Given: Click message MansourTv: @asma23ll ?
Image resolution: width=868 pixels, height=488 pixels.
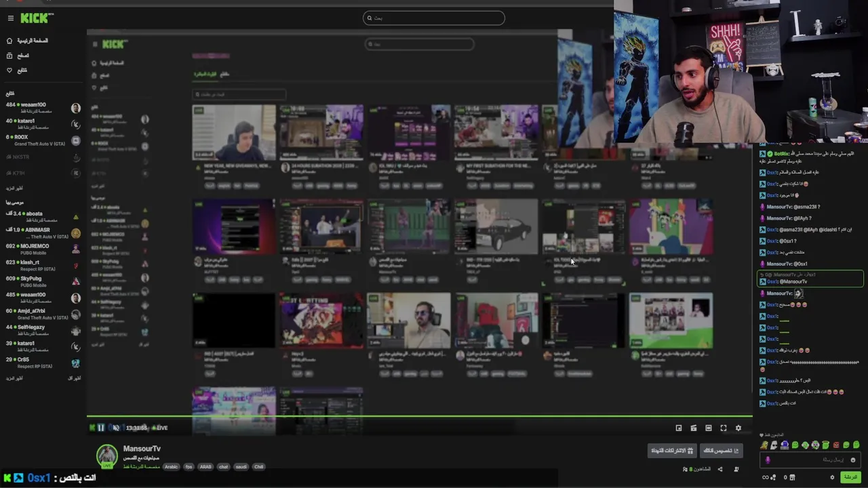Looking at the screenshot, I should (x=790, y=207).
